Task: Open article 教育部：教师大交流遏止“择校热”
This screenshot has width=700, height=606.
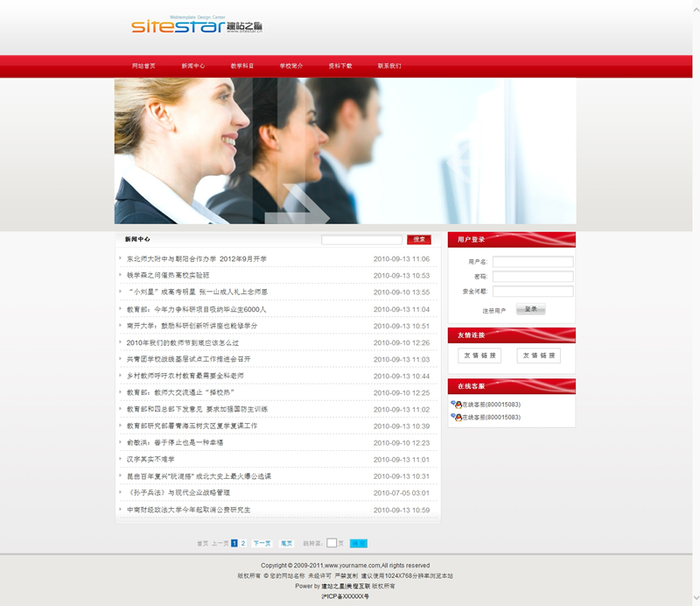Action: pyautogui.click(x=180, y=392)
